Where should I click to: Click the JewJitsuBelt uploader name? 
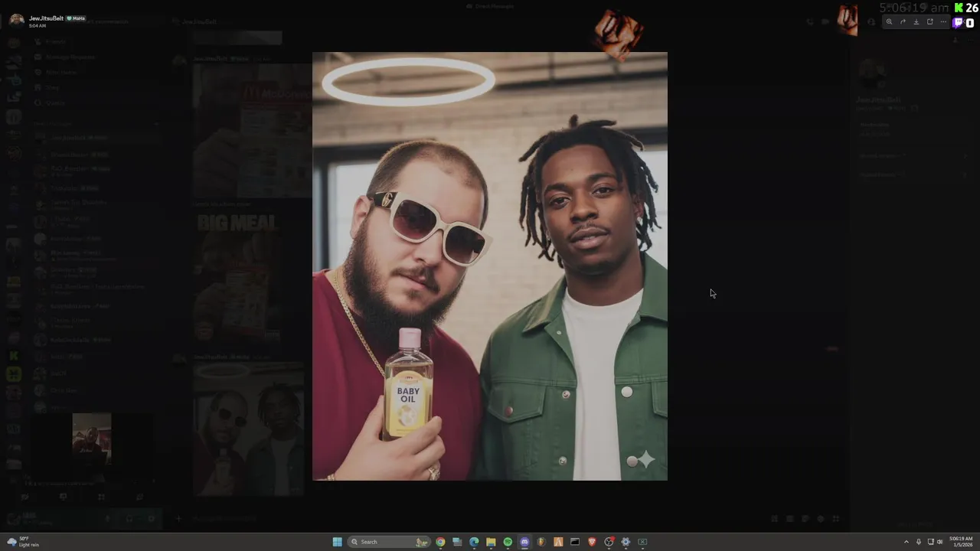(x=46, y=18)
